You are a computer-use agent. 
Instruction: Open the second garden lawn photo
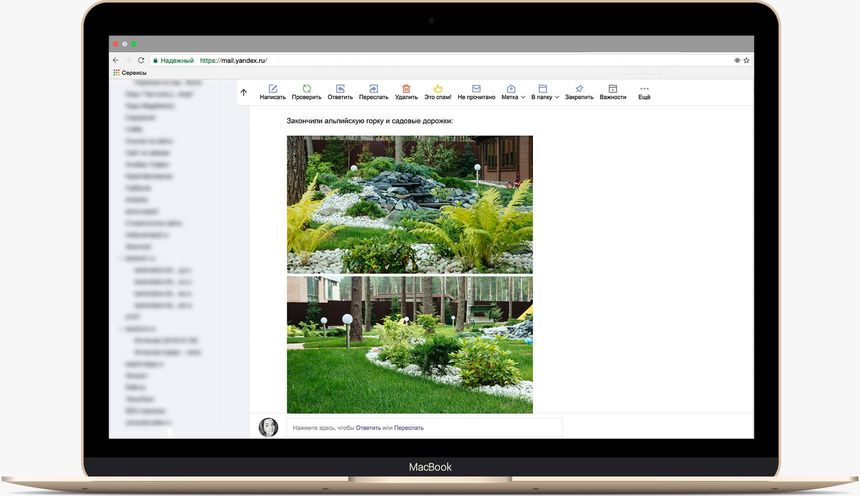tap(409, 344)
